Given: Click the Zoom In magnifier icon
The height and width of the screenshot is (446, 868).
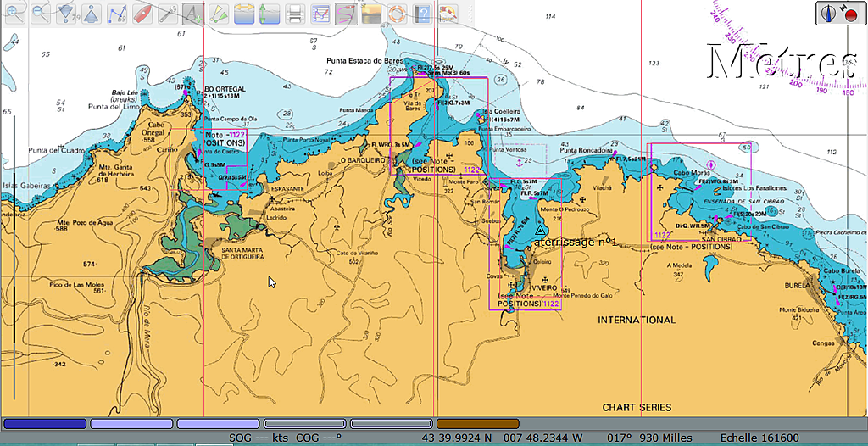Looking at the screenshot, I should tap(15, 13).
